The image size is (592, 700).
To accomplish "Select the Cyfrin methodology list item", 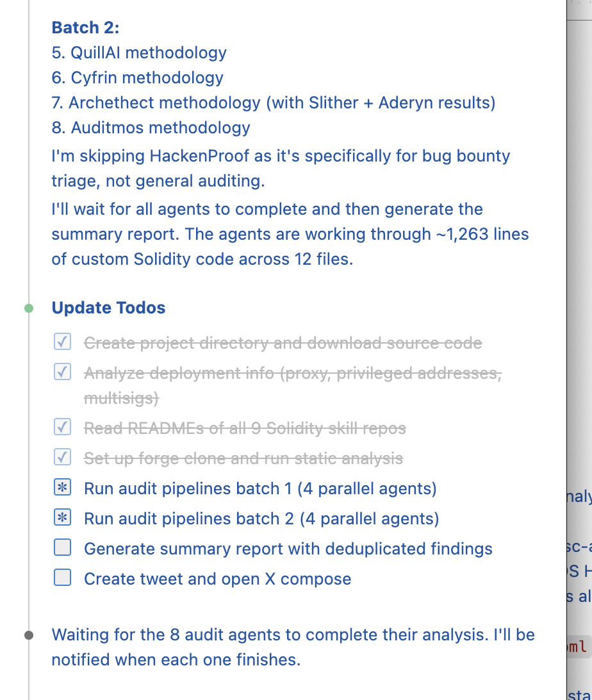I will click(x=138, y=78).
